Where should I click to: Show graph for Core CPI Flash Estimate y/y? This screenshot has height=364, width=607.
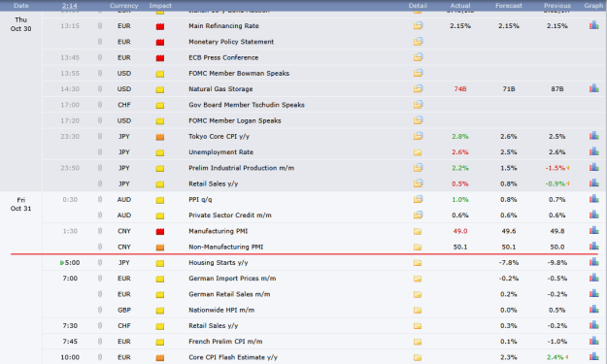[x=593, y=356]
